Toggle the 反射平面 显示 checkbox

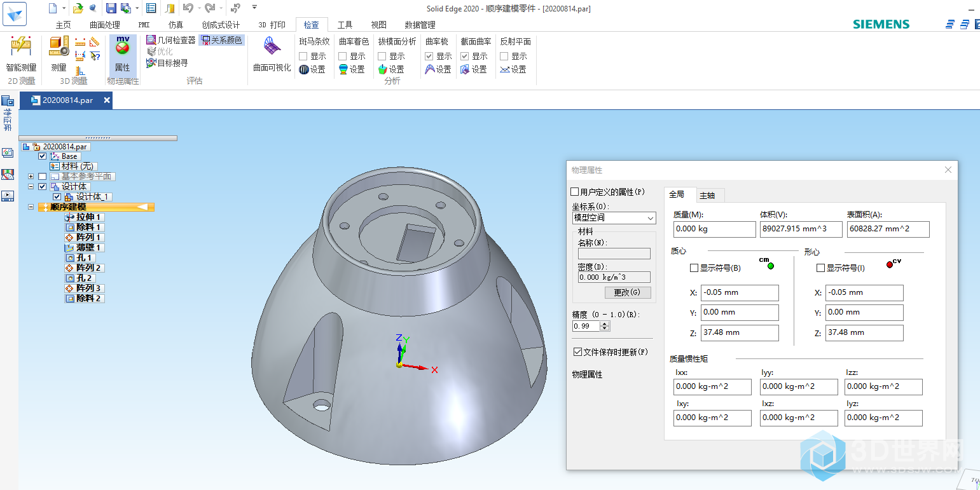point(504,57)
